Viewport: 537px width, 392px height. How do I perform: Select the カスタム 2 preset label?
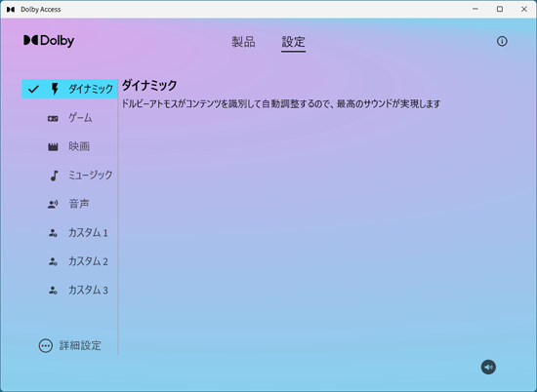click(x=88, y=261)
